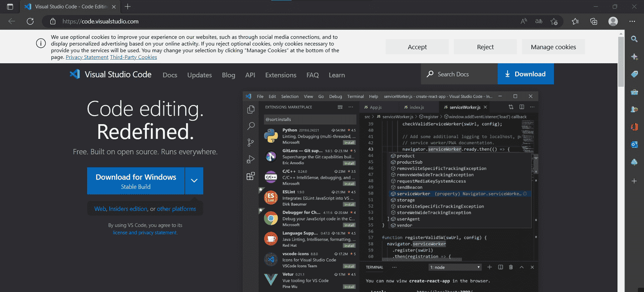
Task: Open the Shopping tag sidebar icon
Action: click(634, 74)
